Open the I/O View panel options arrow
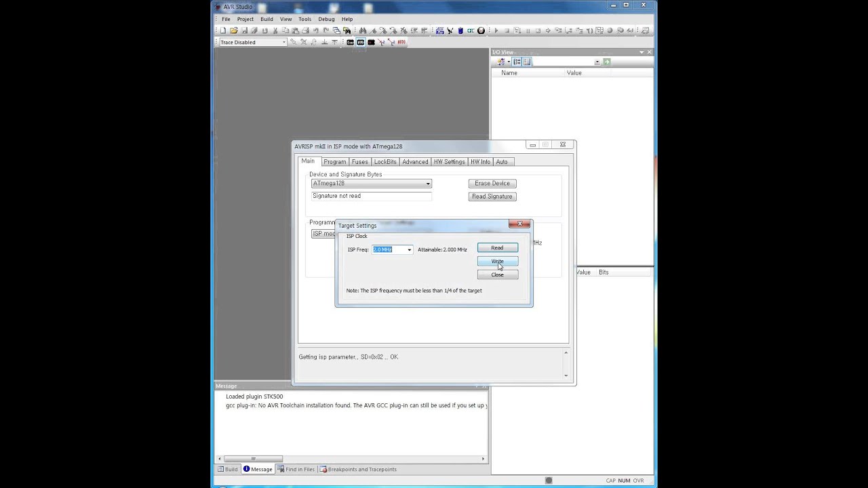868x488 pixels. tap(642, 52)
